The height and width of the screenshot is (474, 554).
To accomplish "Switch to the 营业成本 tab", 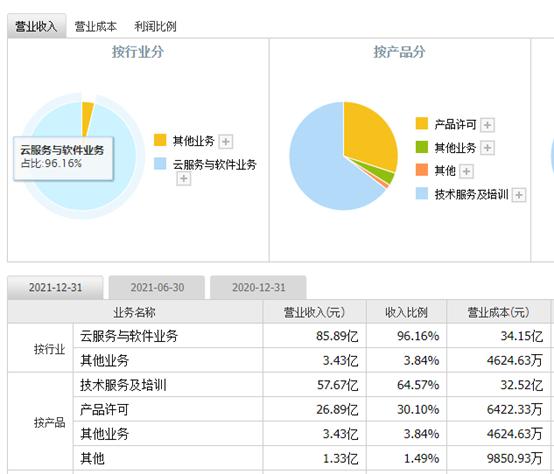I will [x=95, y=26].
